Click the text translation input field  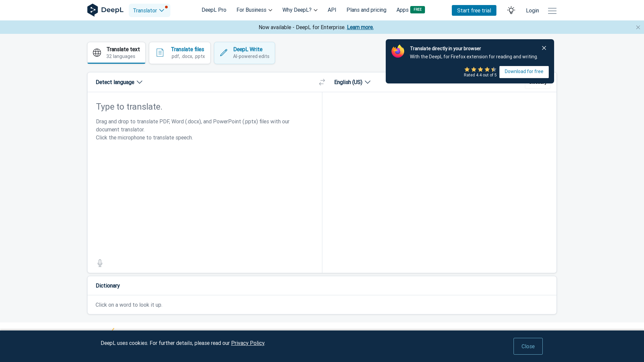coord(205,107)
